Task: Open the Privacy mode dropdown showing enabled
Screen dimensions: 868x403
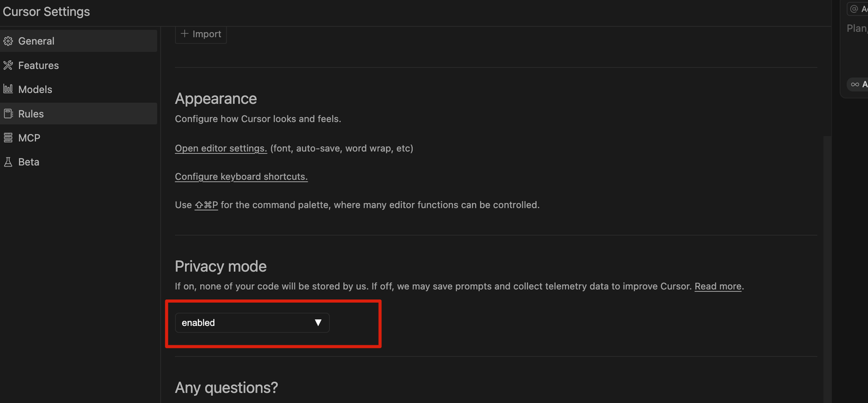Action: tap(251, 323)
